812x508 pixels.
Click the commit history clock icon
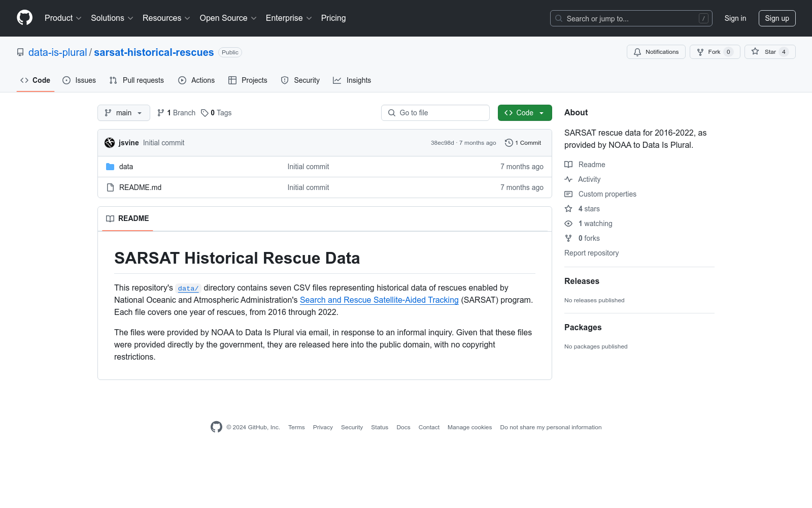click(x=509, y=143)
